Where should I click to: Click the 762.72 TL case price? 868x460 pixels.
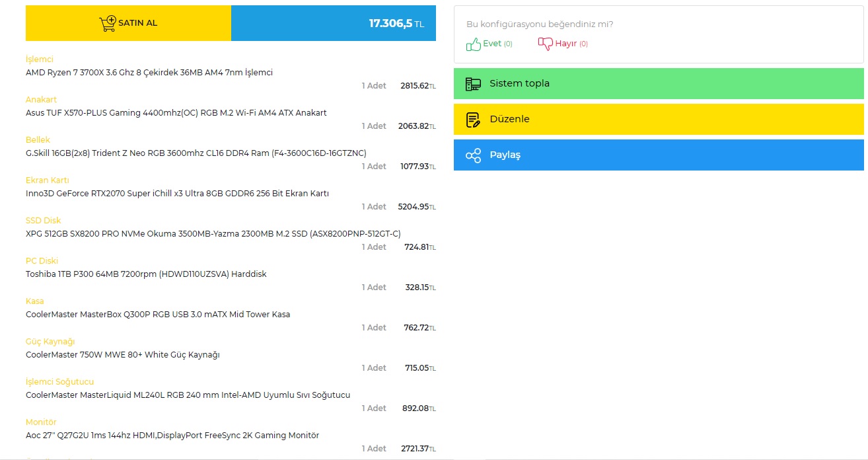(420, 328)
